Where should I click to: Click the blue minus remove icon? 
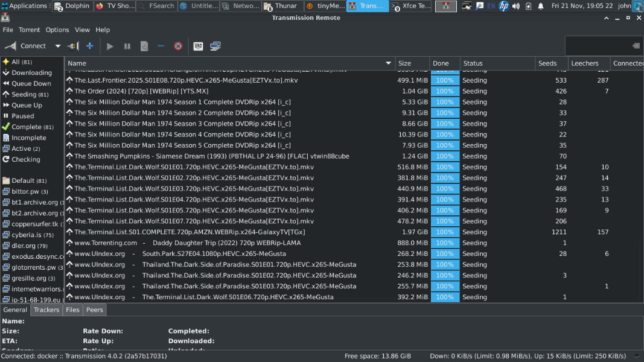(161, 46)
